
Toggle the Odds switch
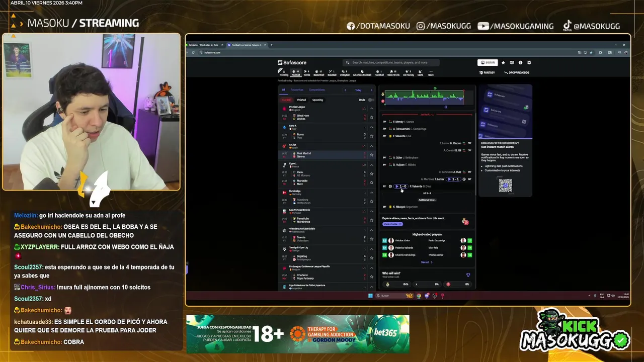371,100
